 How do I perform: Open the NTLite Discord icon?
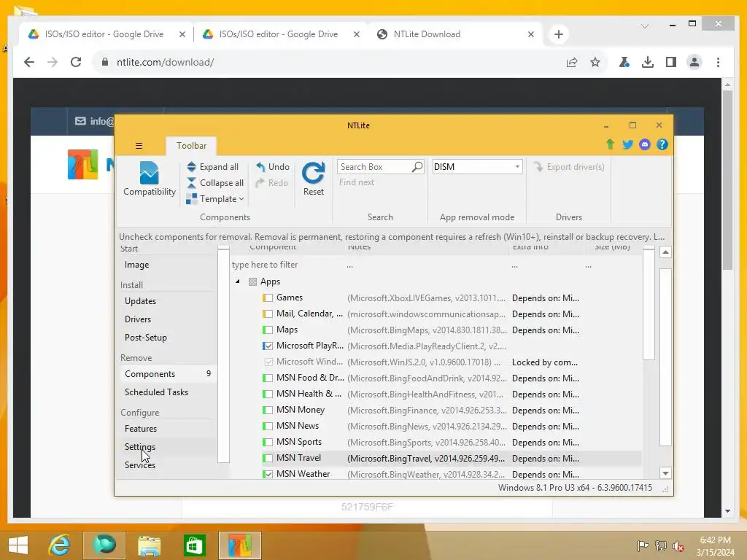point(645,144)
